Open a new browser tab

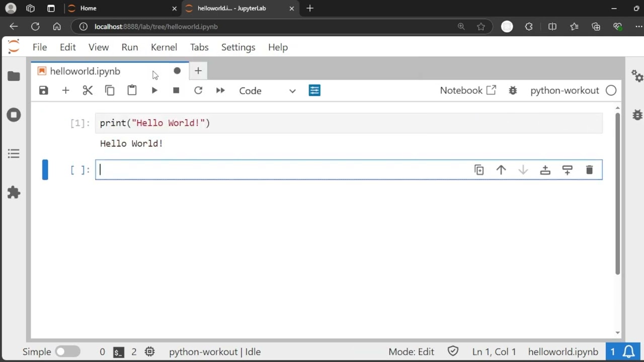310,8
